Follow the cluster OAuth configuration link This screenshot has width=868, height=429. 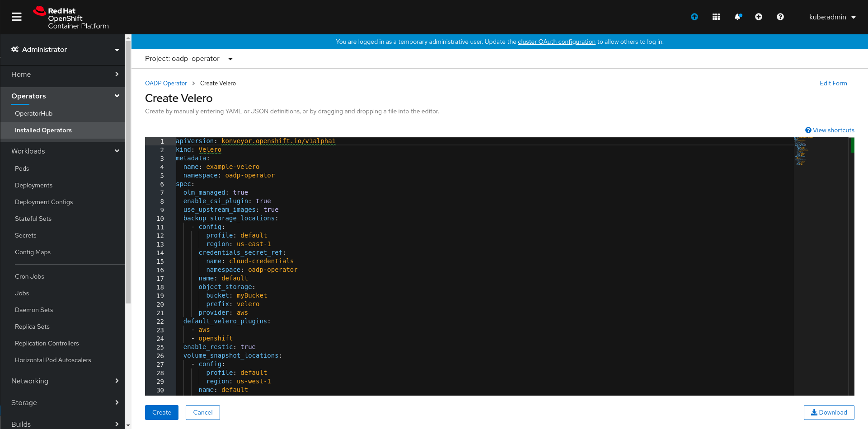pyautogui.click(x=557, y=42)
